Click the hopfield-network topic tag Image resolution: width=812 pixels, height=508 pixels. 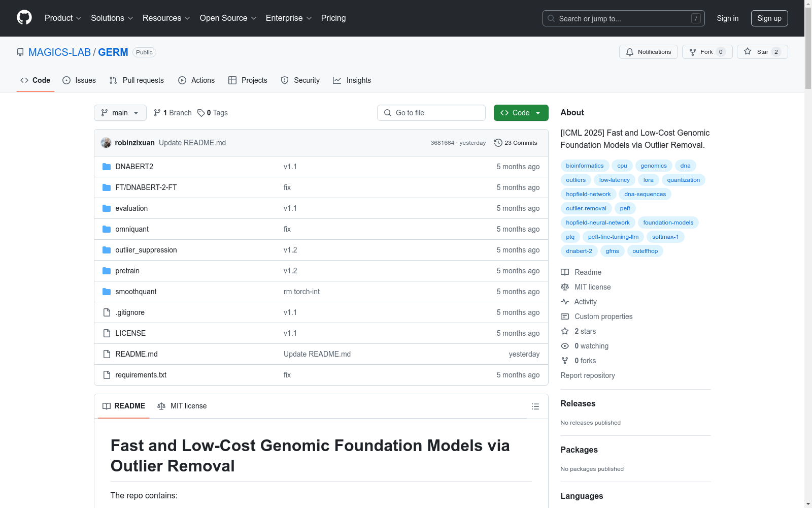[x=589, y=194]
